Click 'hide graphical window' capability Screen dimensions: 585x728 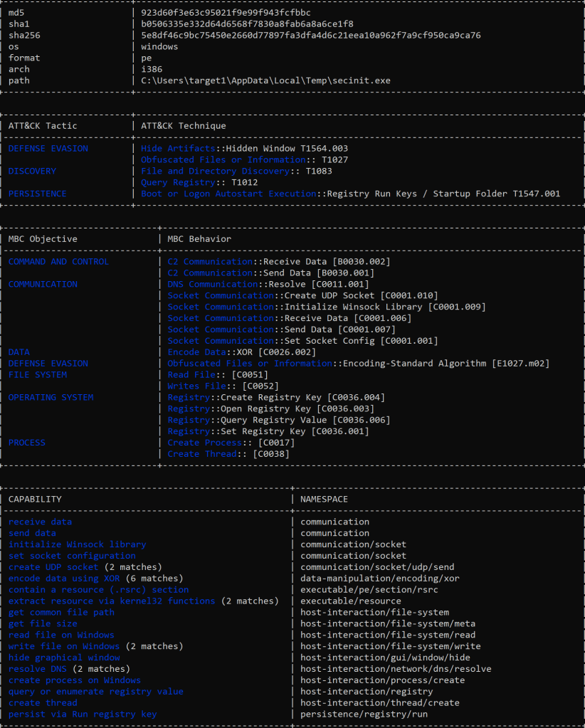(x=64, y=658)
